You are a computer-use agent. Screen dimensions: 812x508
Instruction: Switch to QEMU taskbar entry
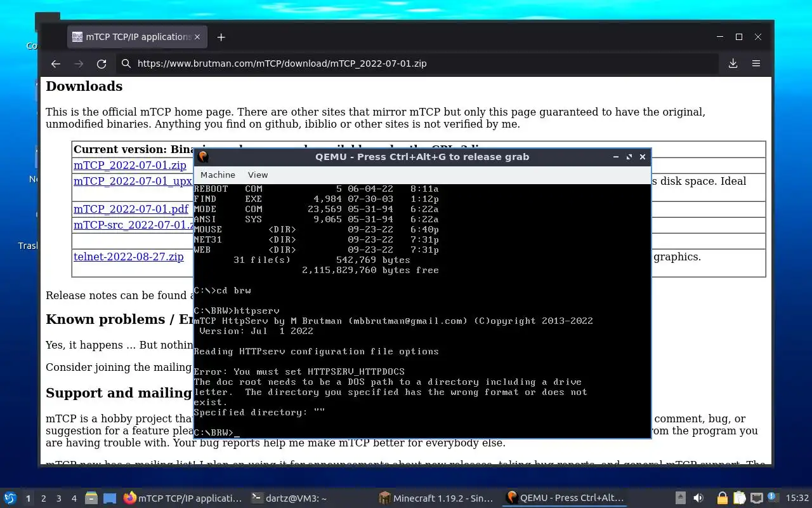[x=565, y=498]
